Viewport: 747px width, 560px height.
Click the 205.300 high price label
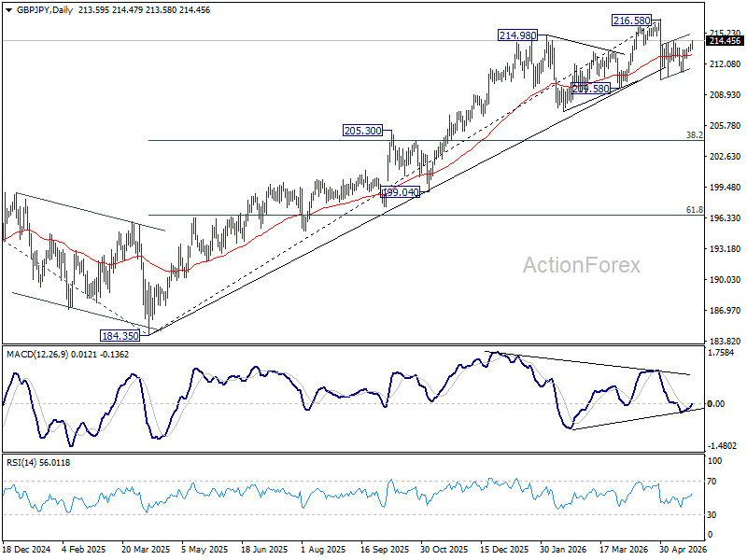coord(362,131)
